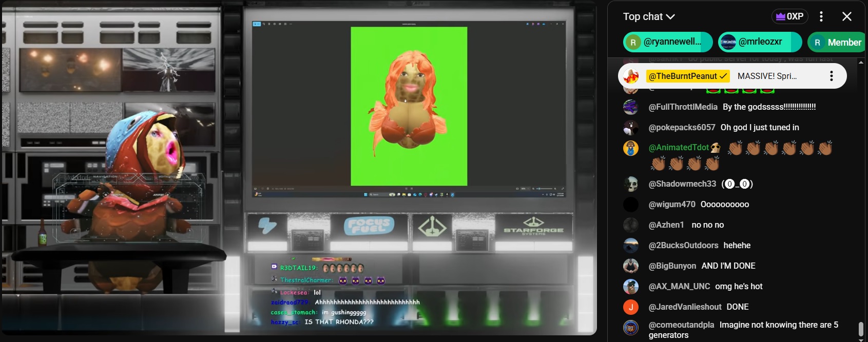Click the '(0_0)' chat message
868x342 pixels.
pyautogui.click(x=737, y=184)
